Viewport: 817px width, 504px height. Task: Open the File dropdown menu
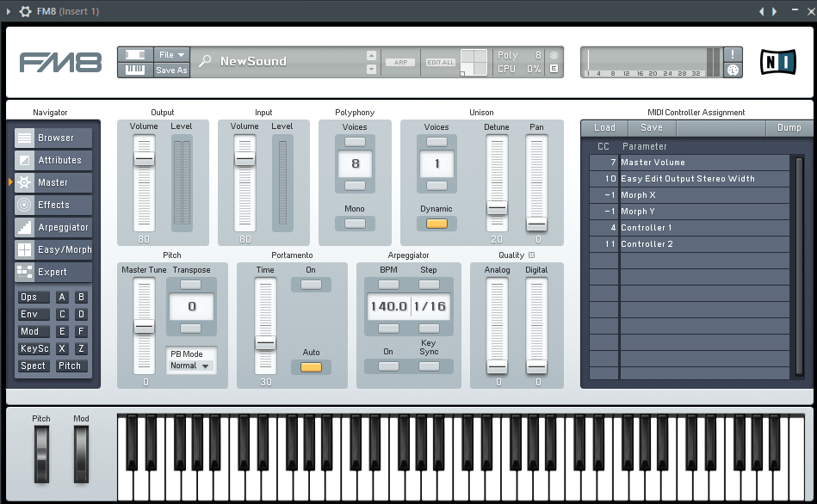coord(172,55)
